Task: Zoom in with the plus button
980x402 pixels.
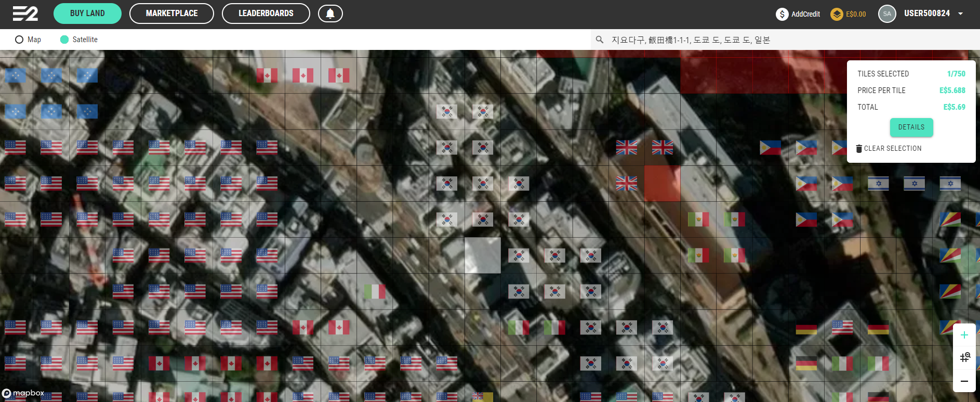Action: pos(964,335)
